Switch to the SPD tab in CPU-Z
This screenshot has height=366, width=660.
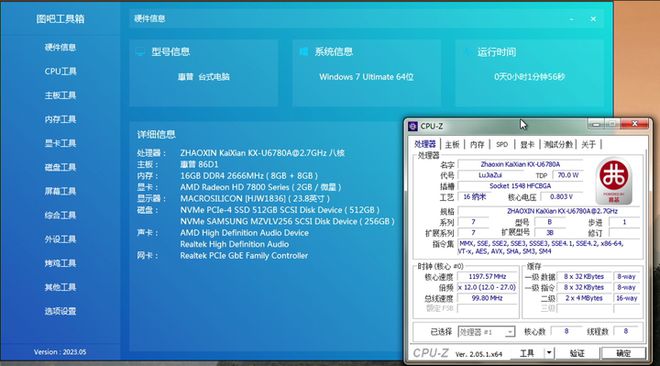[x=502, y=145]
